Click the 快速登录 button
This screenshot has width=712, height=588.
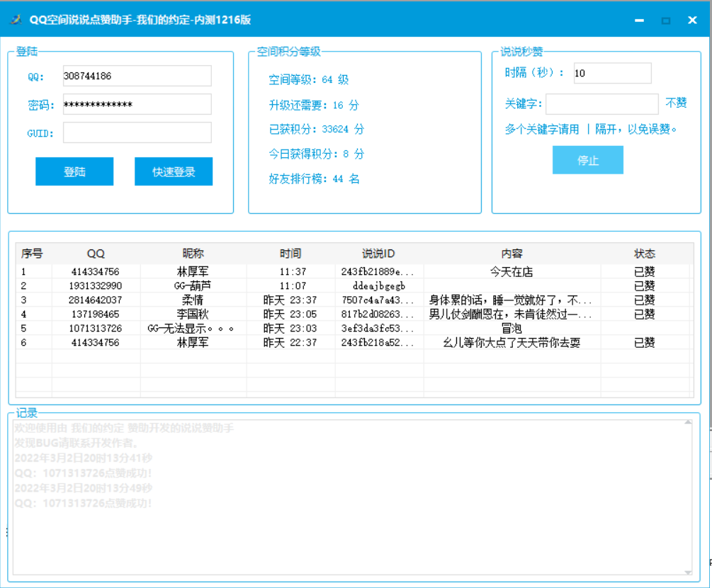pos(174,171)
